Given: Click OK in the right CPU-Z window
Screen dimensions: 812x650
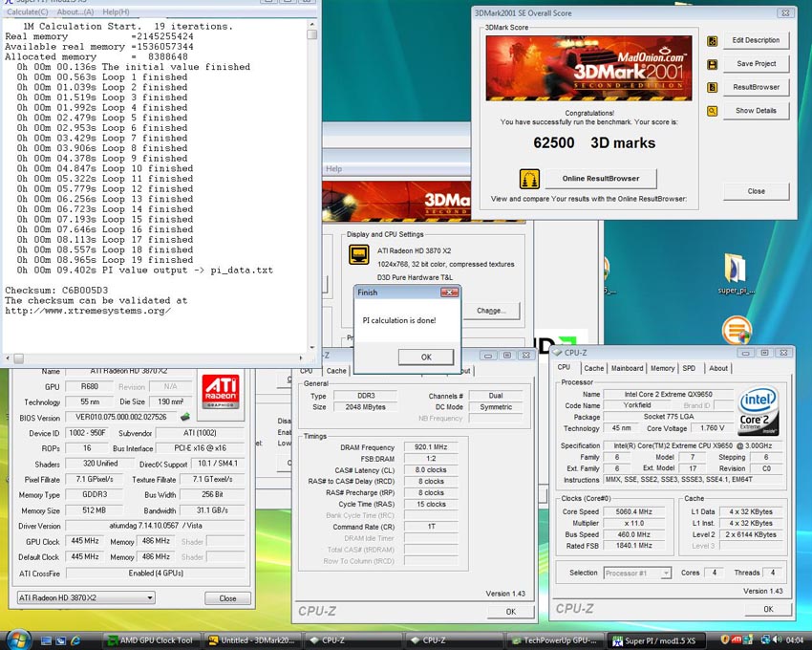Looking at the screenshot, I should coord(768,609).
